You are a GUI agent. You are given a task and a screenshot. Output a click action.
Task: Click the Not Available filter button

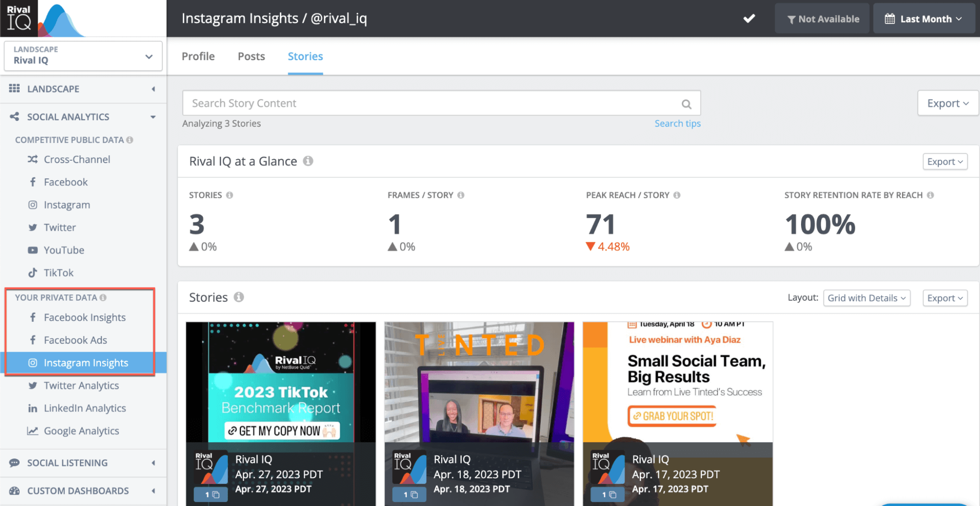coord(822,19)
